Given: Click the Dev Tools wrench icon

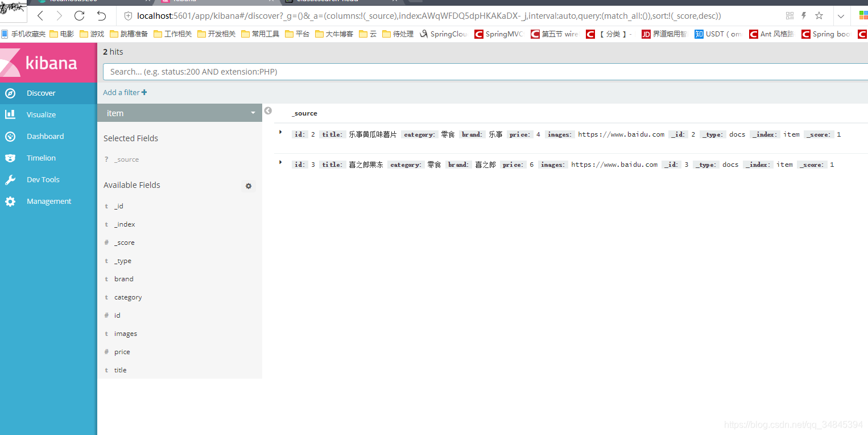Looking at the screenshot, I should (10, 179).
